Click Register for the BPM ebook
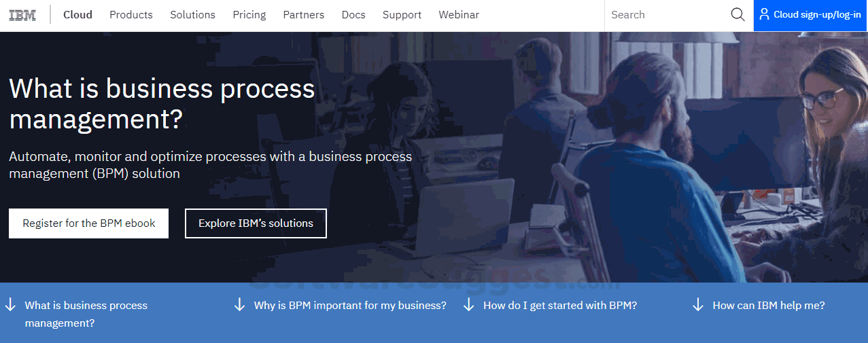This screenshot has width=868, height=343. (x=88, y=223)
